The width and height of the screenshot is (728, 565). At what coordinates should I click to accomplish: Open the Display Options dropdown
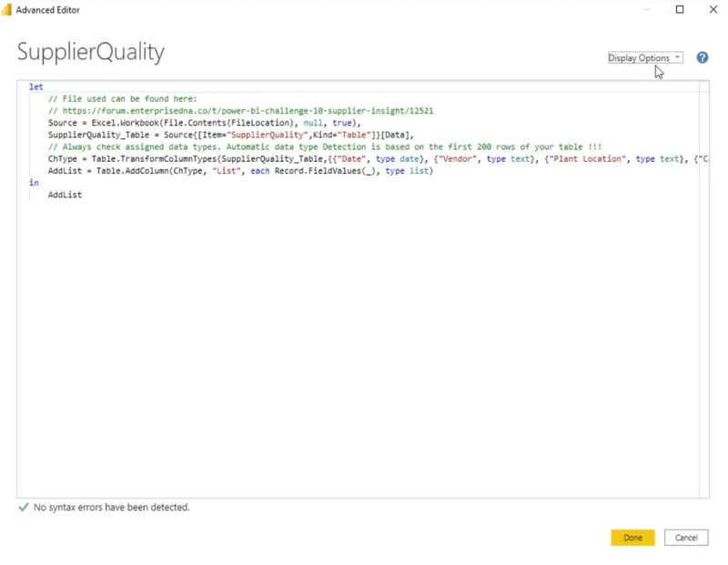645,58
